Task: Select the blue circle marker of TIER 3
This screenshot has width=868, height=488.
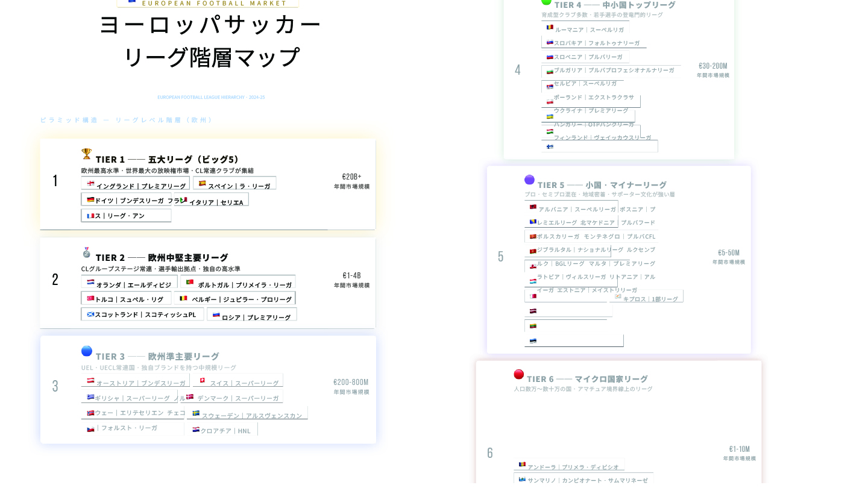Action: point(87,351)
